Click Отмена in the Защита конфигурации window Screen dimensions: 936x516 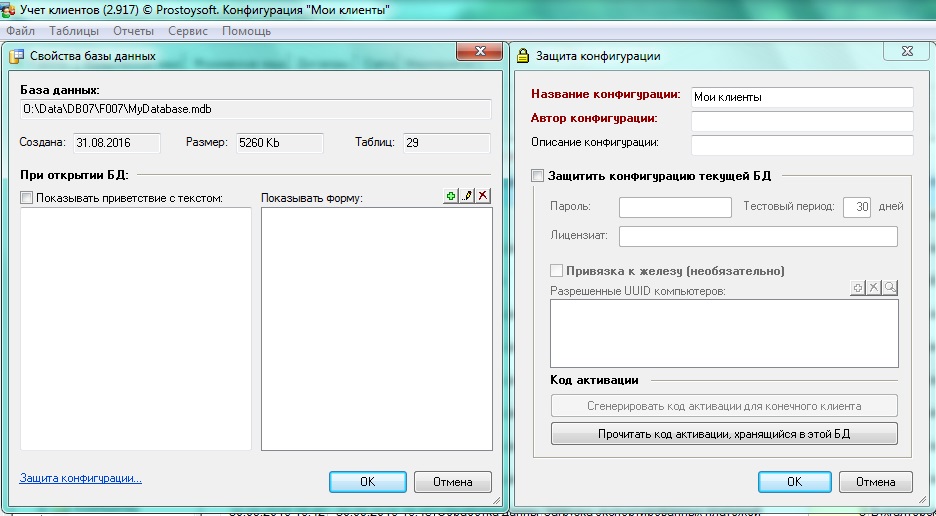click(876, 481)
